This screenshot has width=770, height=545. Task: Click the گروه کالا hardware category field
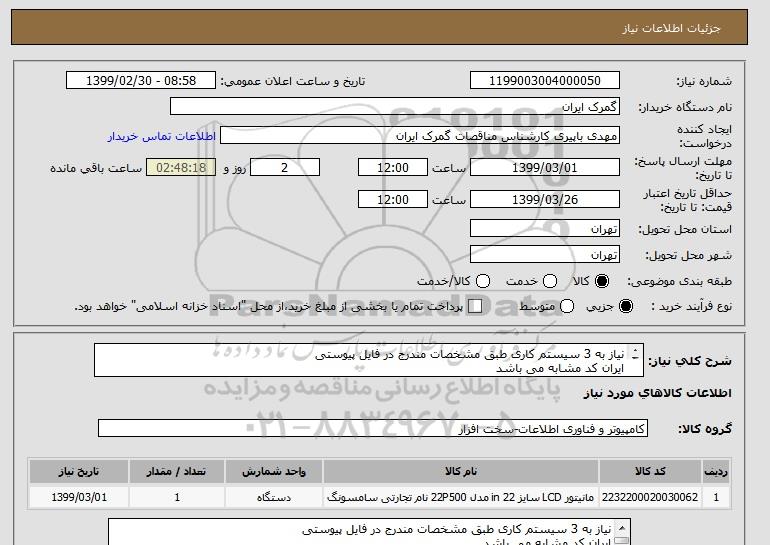click(373, 429)
